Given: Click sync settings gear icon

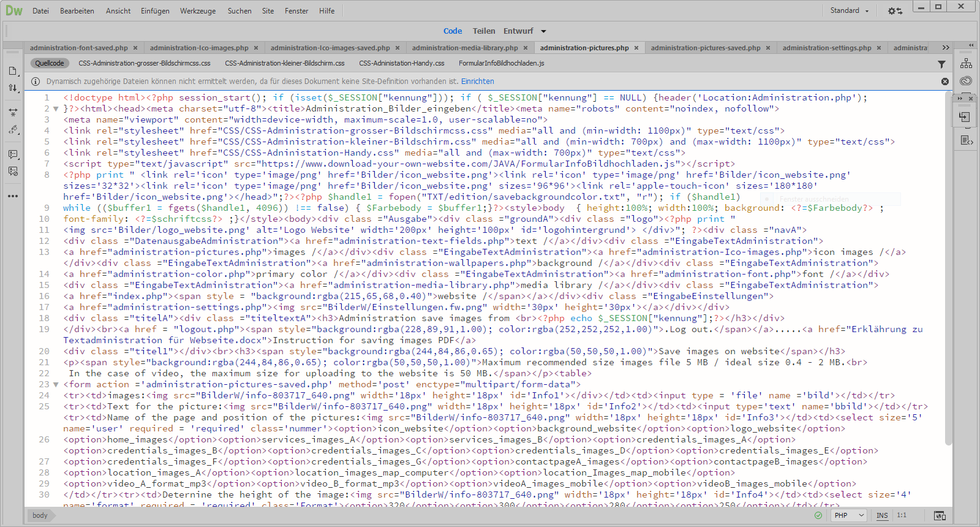Looking at the screenshot, I should pyautogui.click(x=895, y=11).
